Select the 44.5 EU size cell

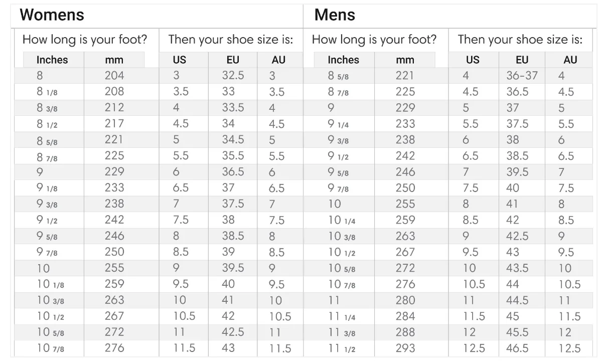click(517, 300)
